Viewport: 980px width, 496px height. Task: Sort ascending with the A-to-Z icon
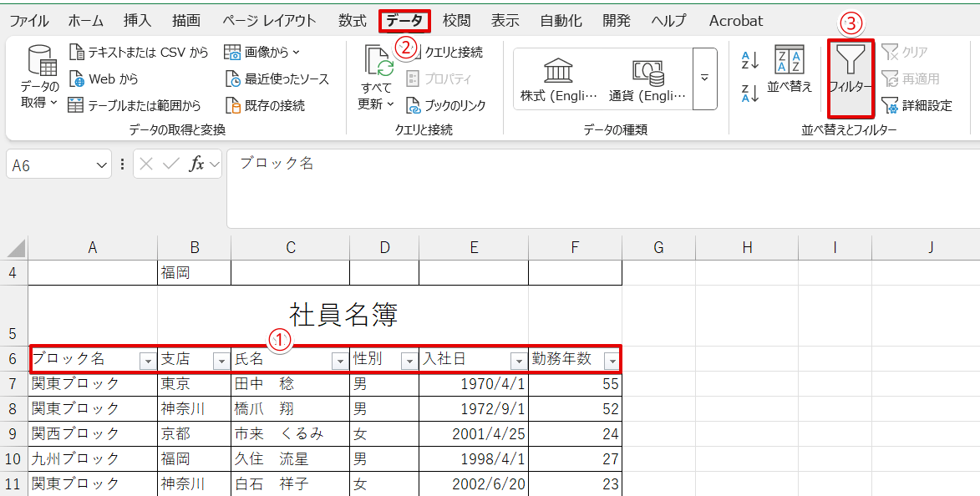[749, 60]
